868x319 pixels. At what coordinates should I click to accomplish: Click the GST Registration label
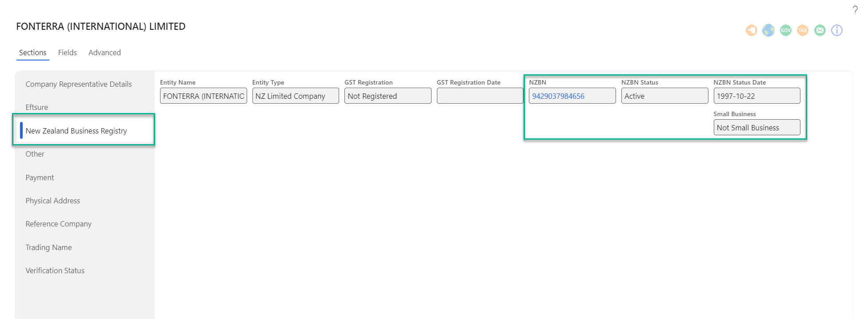368,82
